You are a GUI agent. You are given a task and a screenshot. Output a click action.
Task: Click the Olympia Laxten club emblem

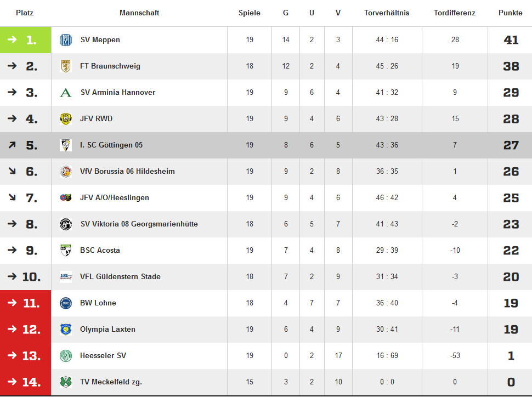[x=66, y=330]
